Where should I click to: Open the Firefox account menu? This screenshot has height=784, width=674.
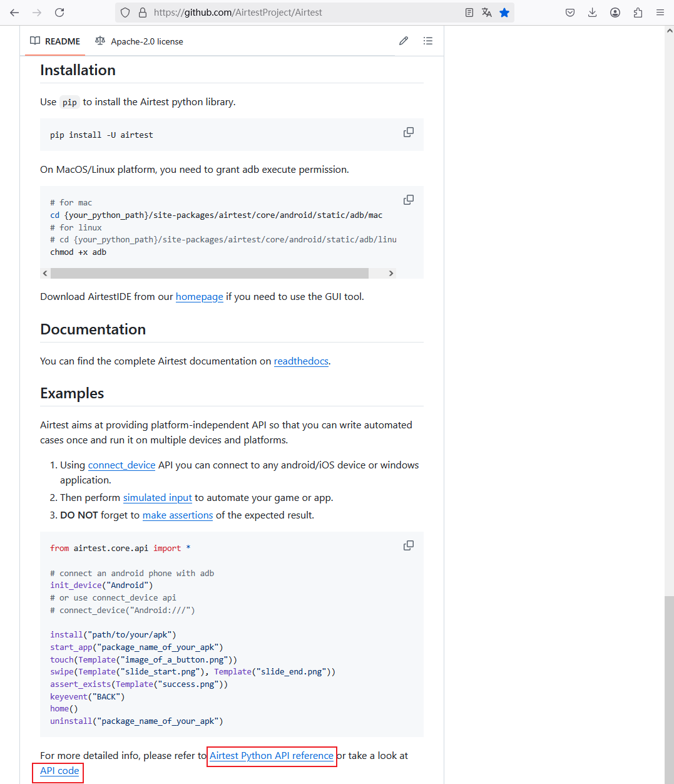[x=615, y=13]
